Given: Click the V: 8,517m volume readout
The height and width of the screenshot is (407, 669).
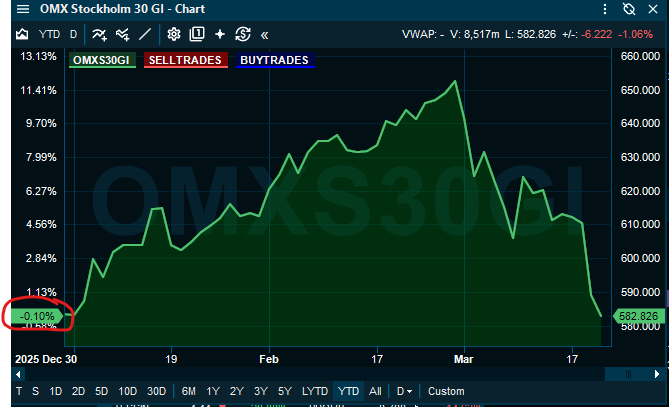Looking at the screenshot, I should pos(474,34).
